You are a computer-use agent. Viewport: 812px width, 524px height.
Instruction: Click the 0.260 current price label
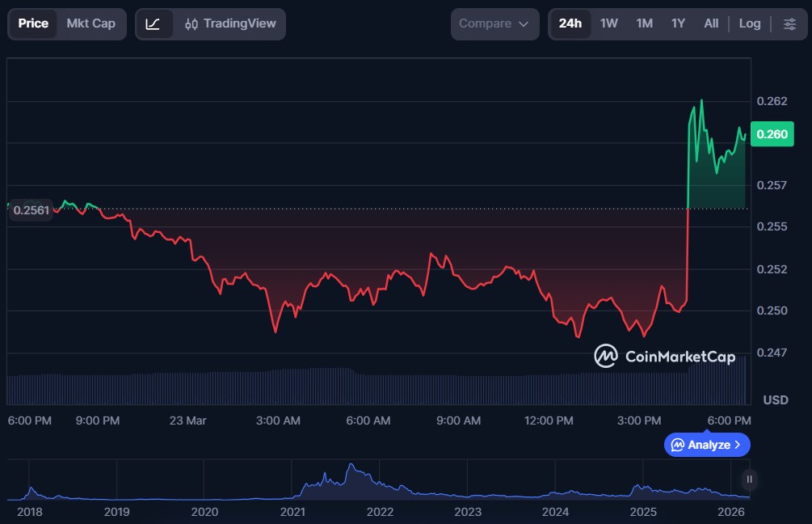772,134
